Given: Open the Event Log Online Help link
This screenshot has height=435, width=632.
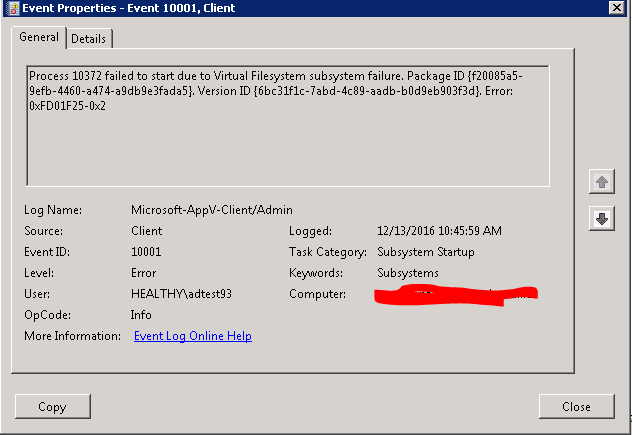Looking at the screenshot, I should (192, 336).
